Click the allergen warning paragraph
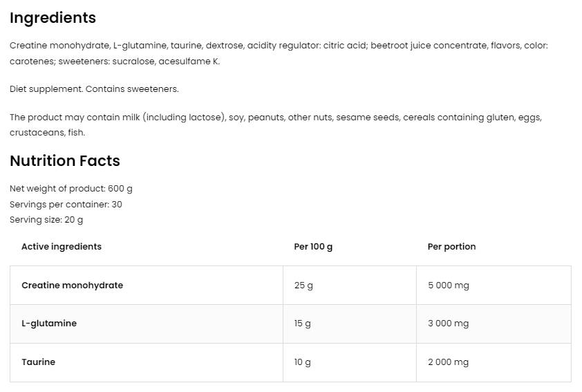This screenshot has width=582, height=392. coord(275,124)
